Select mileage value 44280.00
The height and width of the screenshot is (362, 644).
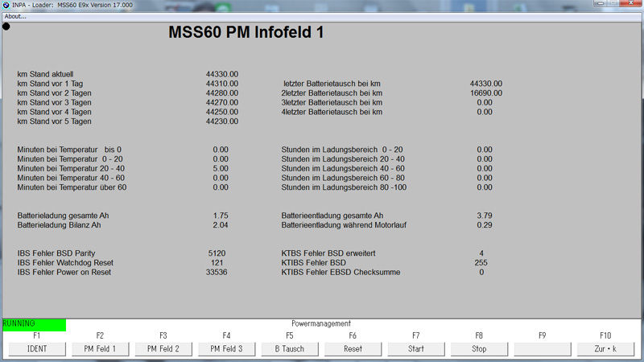[222, 93]
